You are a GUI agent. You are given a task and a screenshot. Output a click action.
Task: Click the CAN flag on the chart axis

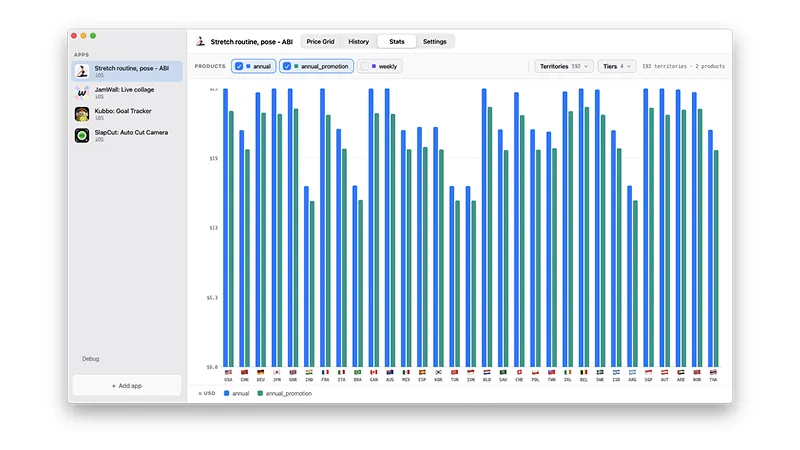(374, 372)
